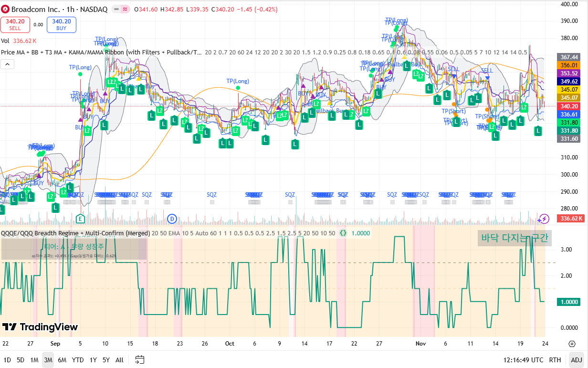Select the 6M time range
The image size is (588, 368).
(x=62, y=360)
